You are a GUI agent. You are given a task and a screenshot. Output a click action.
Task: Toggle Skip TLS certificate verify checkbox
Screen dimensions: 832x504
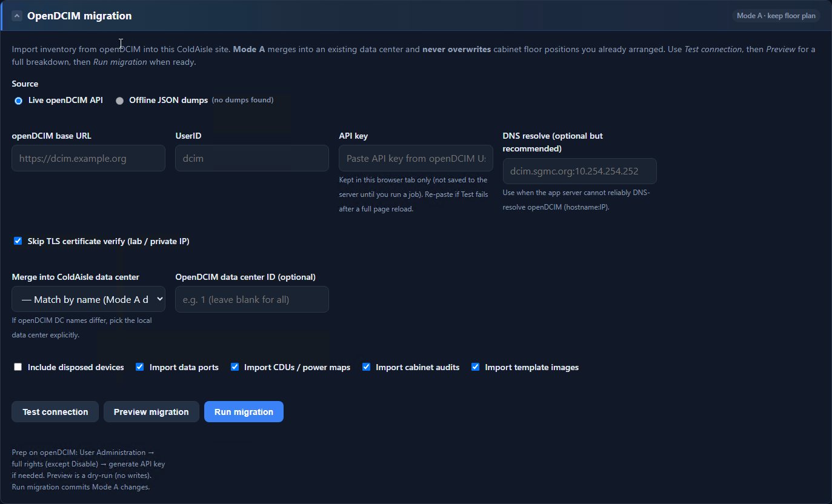pyautogui.click(x=18, y=241)
